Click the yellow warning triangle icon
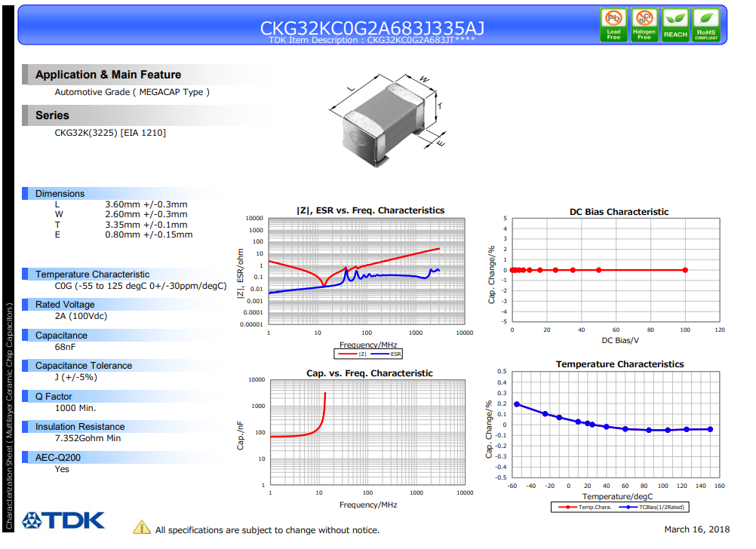Screen dimensions: 756x549 [x=141, y=527]
